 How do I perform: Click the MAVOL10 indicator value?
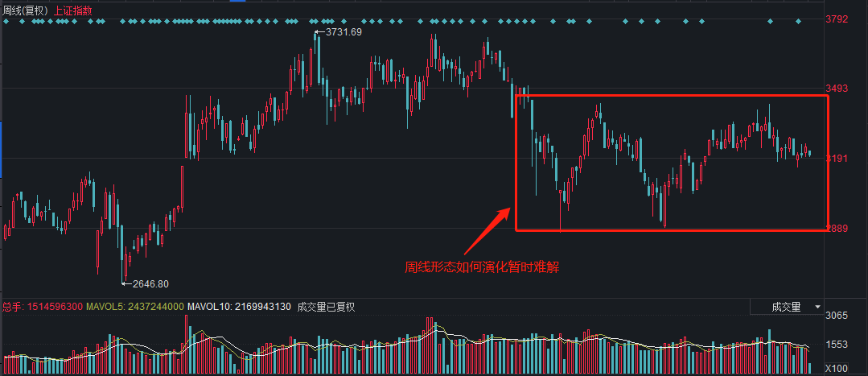click(239, 307)
